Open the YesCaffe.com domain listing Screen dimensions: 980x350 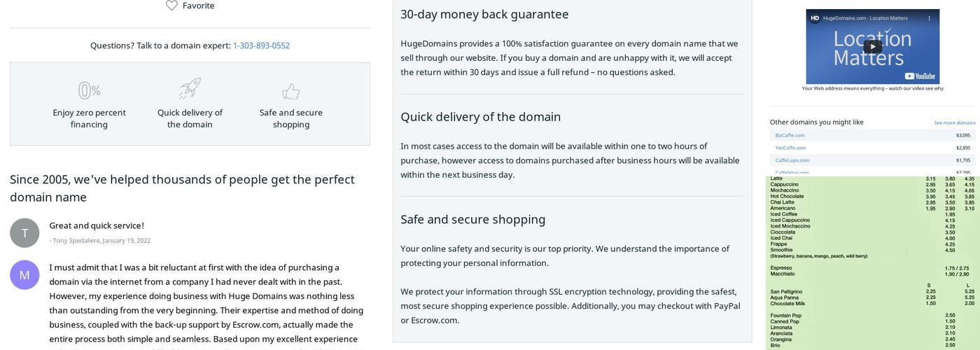[790, 148]
